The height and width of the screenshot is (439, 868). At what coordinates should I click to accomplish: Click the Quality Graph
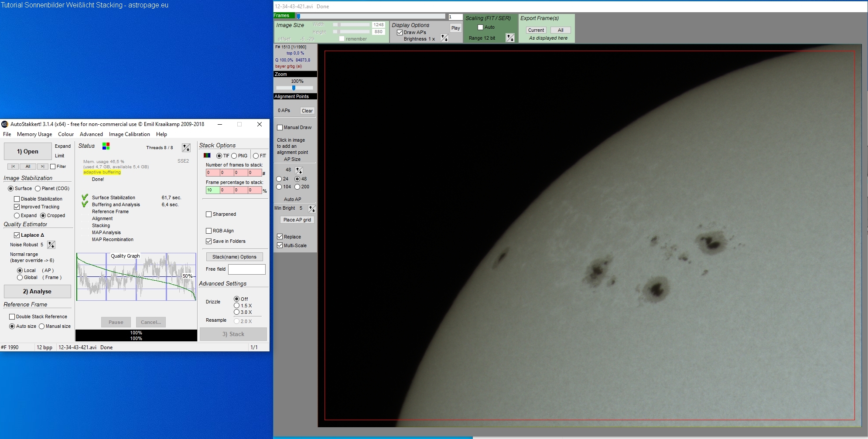(136, 277)
